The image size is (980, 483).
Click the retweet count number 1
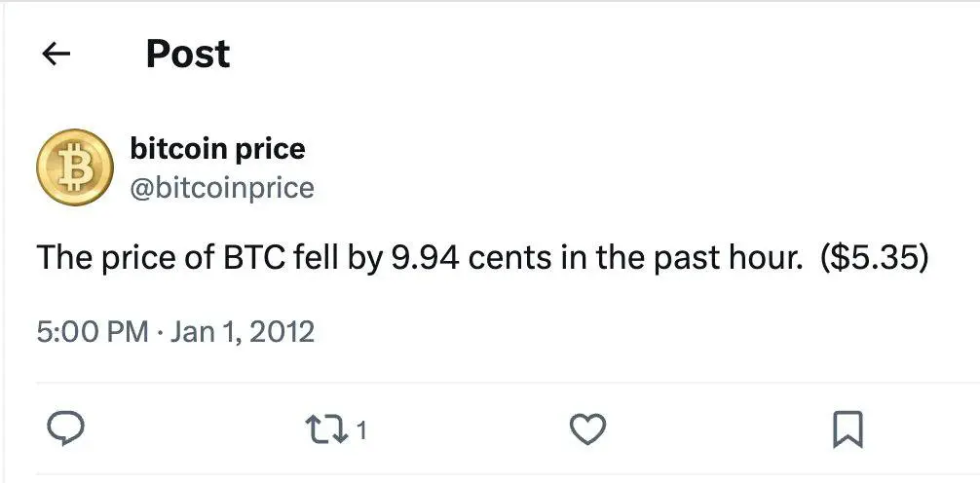coord(361,429)
